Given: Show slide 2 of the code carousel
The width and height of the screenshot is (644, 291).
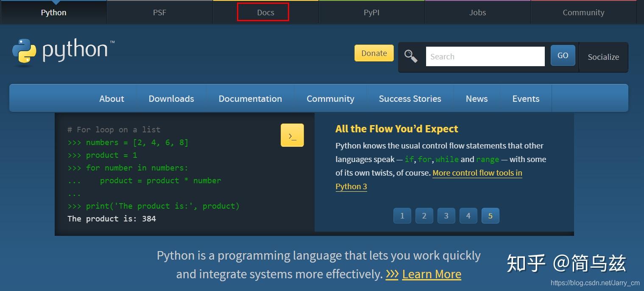Looking at the screenshot, I should [x=424, y=216].
